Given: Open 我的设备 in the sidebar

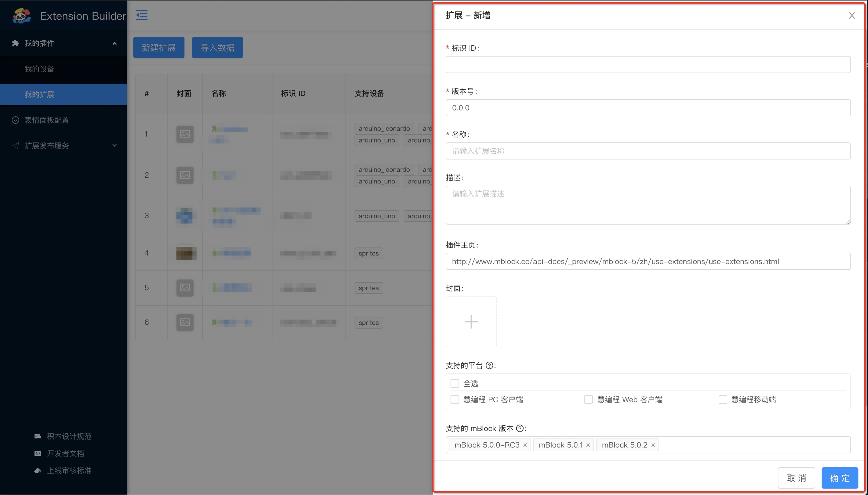Looking at the screenshot, I should (39, 69).
